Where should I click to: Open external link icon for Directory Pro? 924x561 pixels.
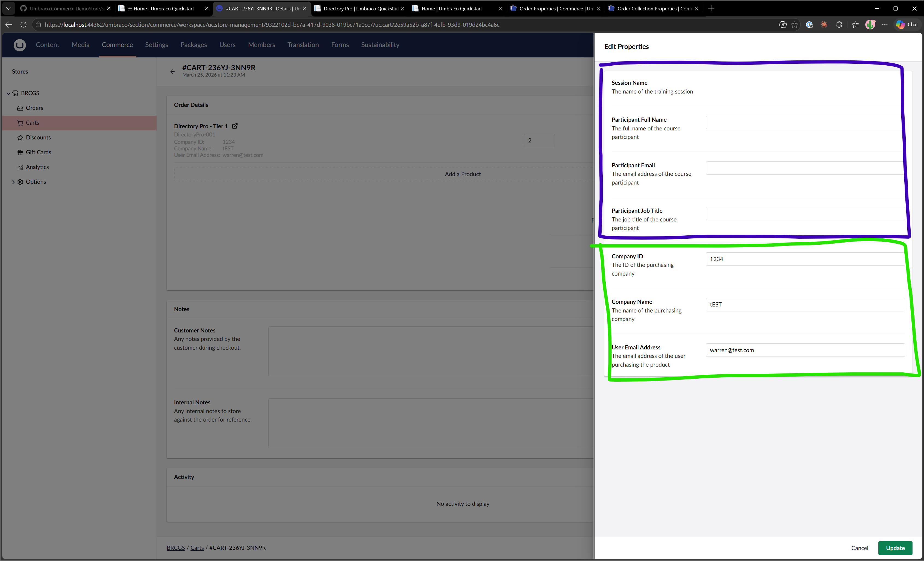tap(235, 126)
